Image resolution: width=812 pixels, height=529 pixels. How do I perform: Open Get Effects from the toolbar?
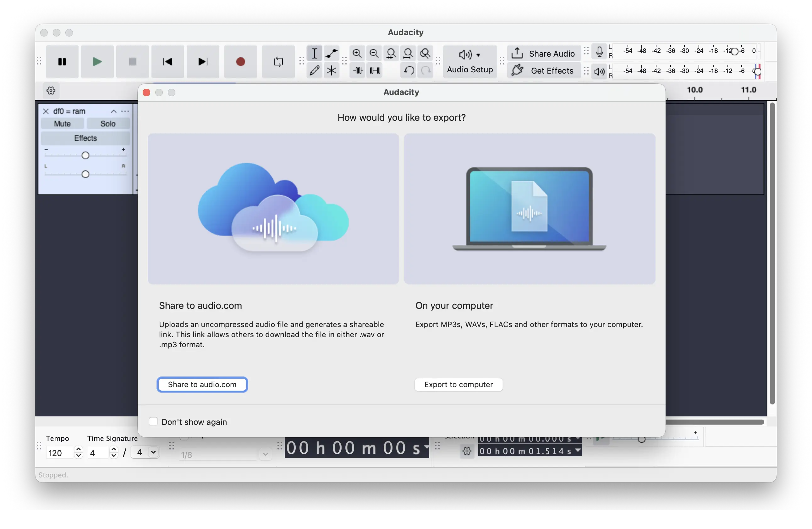pos(544,70)
